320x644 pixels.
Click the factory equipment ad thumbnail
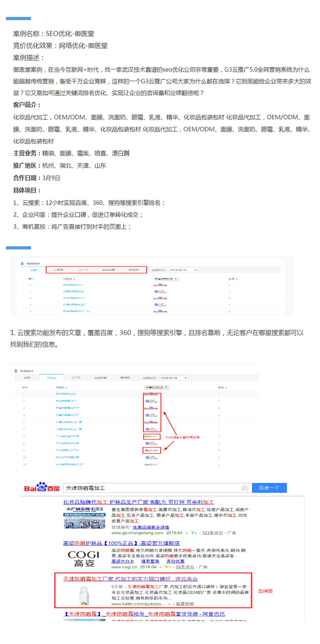(84, 518)
